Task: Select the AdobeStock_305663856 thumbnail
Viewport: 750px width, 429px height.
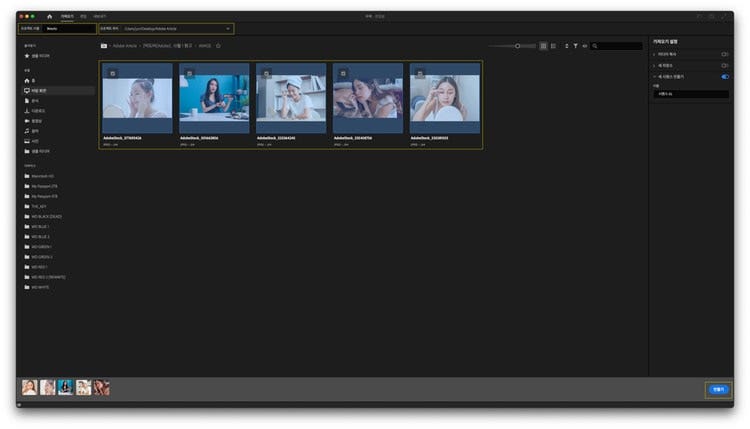Action: click(x=214, y=98)
